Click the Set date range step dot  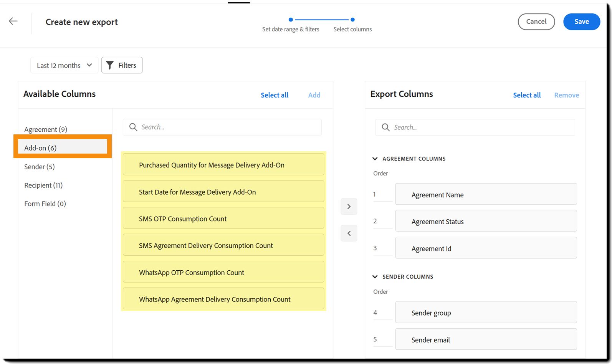coord(291,20)
